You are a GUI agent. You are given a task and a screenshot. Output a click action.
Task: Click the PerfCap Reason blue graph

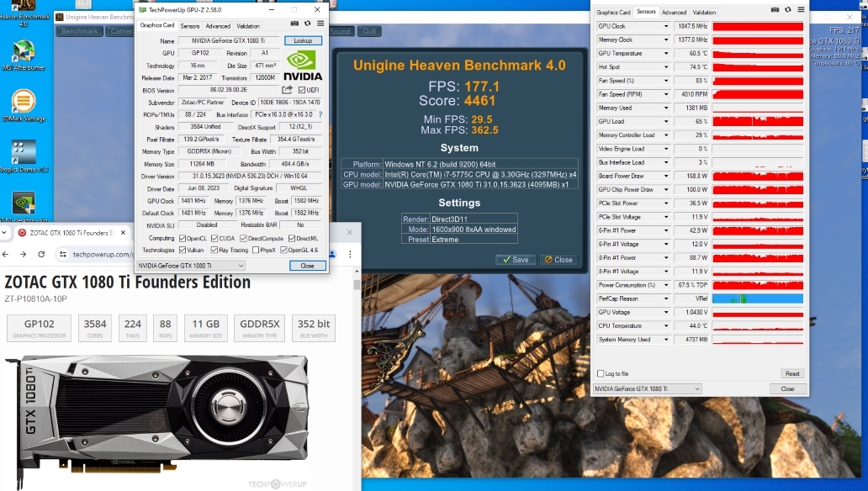[757, 298]
